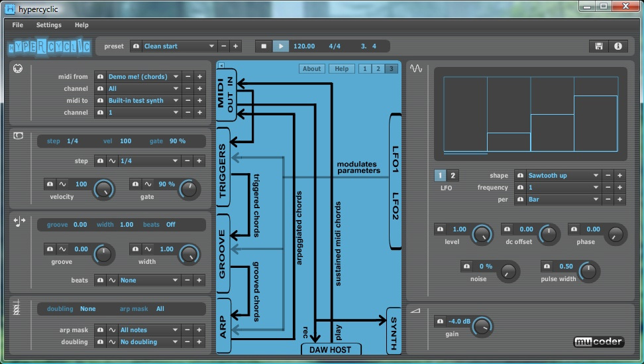Screen dimensions: 644x364
Task: Click LFO modulation icon beside velocity
Action: (62, 184)
